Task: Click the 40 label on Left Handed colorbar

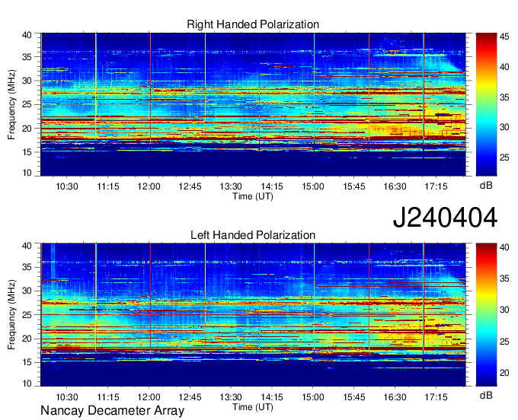Action: [x=504, y=247]
